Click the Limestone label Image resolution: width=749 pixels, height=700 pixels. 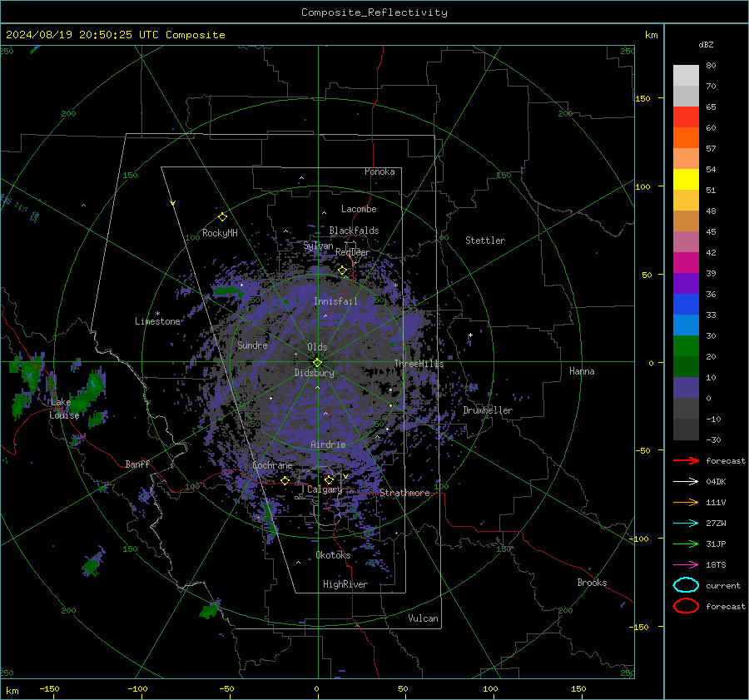(x=157, y=321)
